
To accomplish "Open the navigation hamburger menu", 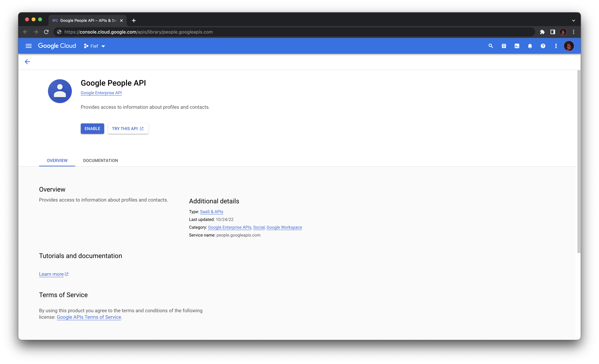I will pos(28,46).
